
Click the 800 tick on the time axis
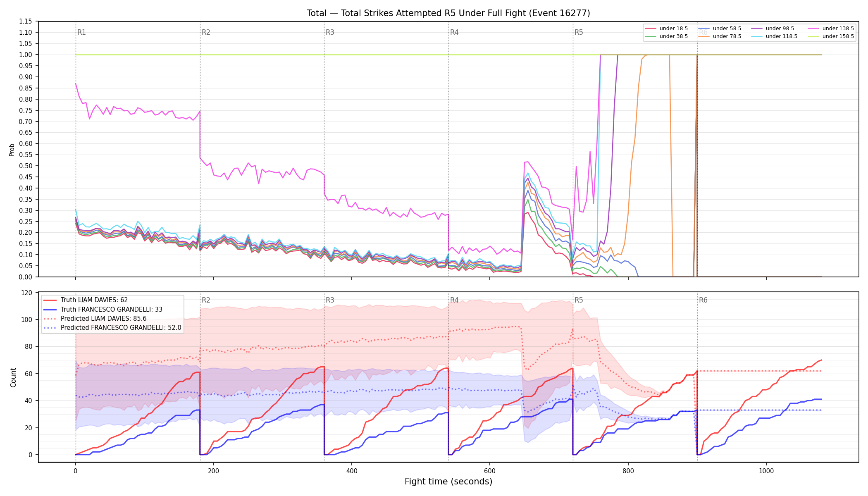(628, 471)
